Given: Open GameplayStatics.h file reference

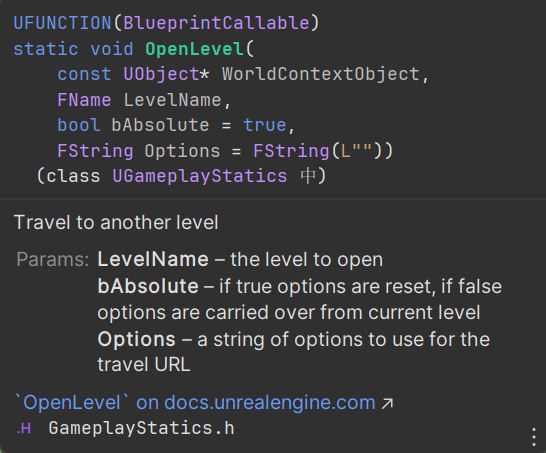Looking at the screenshot, I should [x=141, y=428].
